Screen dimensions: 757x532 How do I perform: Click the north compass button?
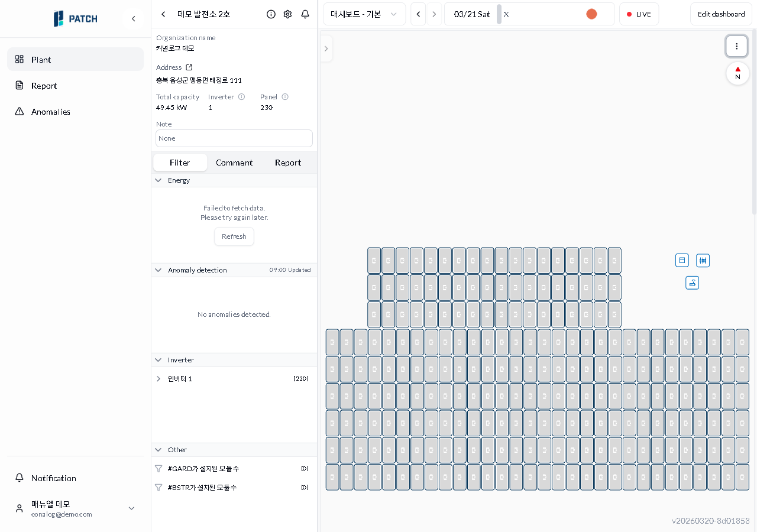click(x=737, y=73)
